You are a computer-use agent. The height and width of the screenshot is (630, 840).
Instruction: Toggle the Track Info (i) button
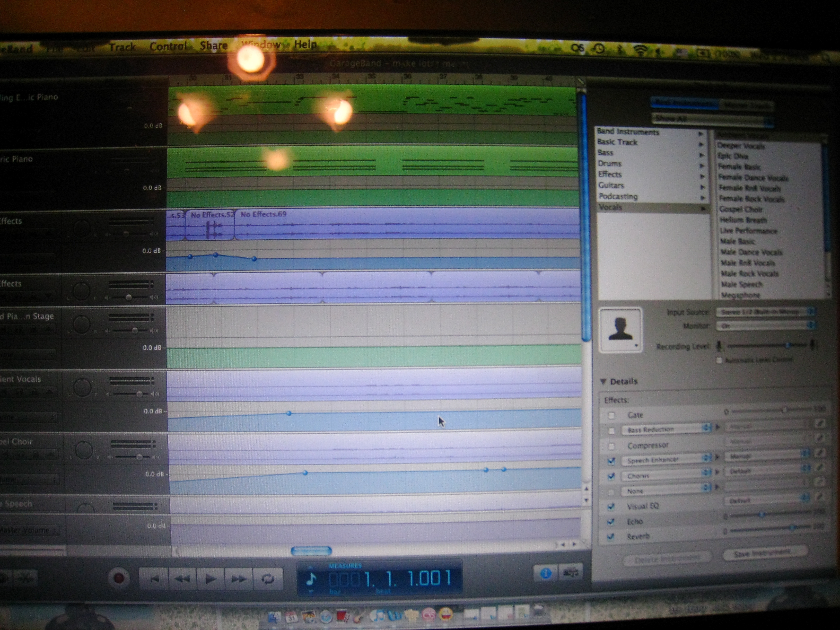546,573
